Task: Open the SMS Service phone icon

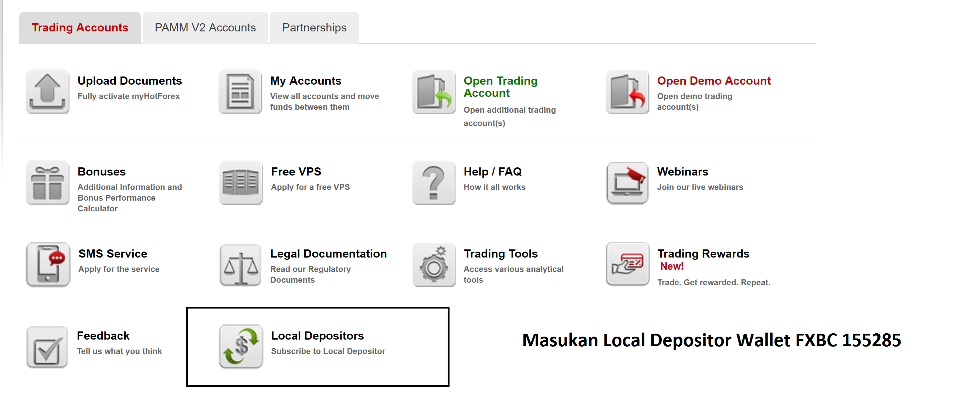Action: pos(48,265)
